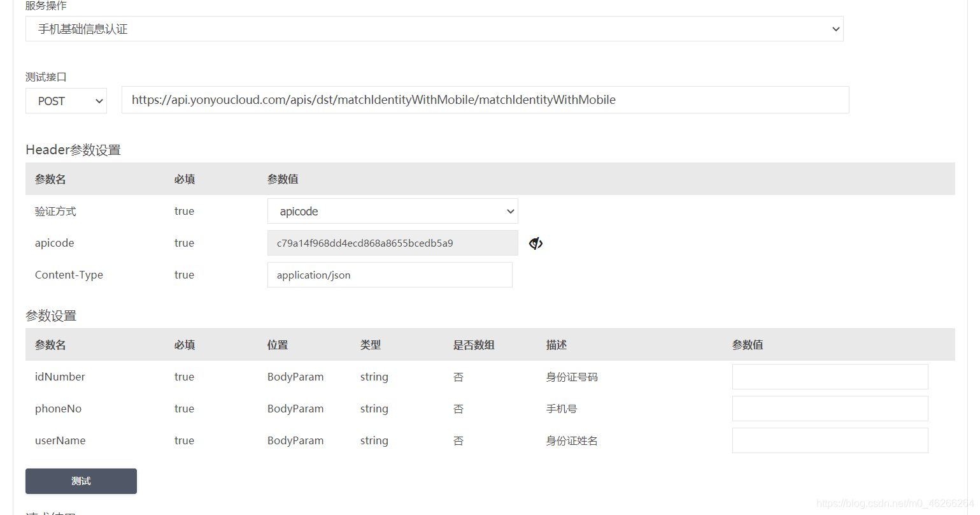The image size is (980, 515).
Task: Click the '服务操作' label
Action: pos(46,6)
